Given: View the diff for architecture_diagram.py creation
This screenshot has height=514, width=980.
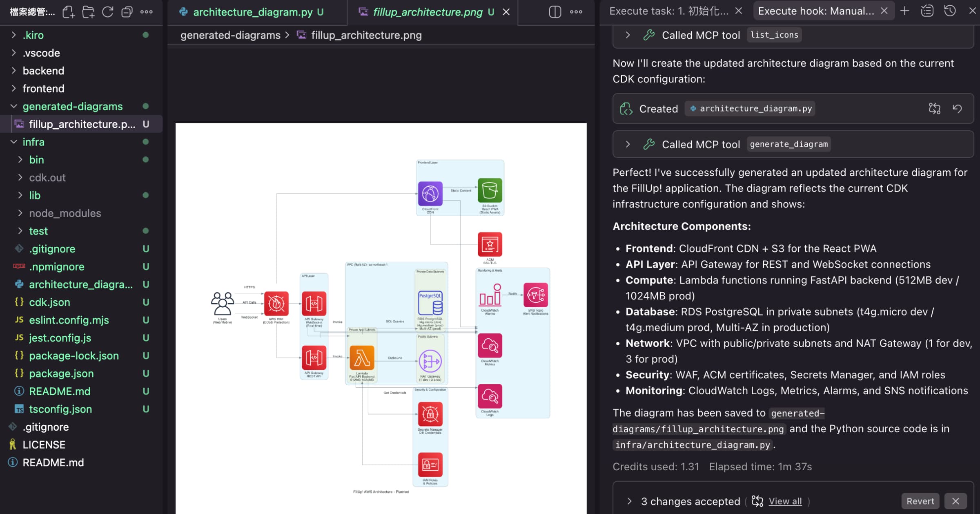Looking at the screenshot, I should click(x=935, y=108).
